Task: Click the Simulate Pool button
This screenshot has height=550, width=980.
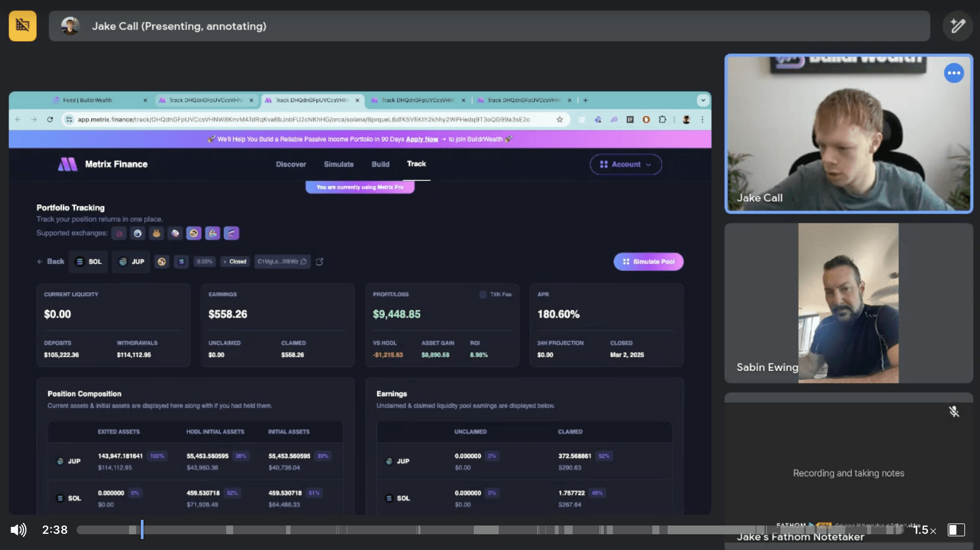Action: click(x=648, y=261)
